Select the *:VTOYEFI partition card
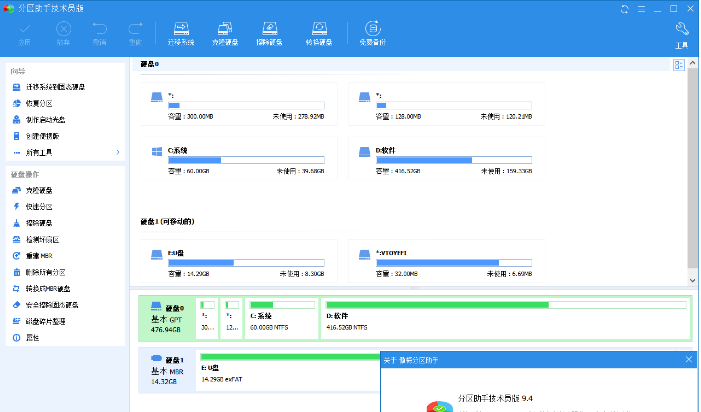This screenshot has height=412, width=701. [447, 261]
